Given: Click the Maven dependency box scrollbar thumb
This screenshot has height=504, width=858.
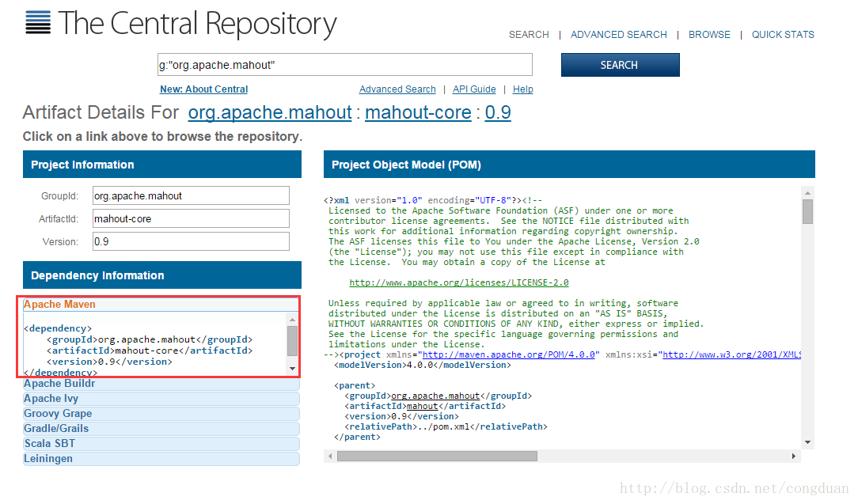Looking at the screenshot, I should tap(292, 341).
